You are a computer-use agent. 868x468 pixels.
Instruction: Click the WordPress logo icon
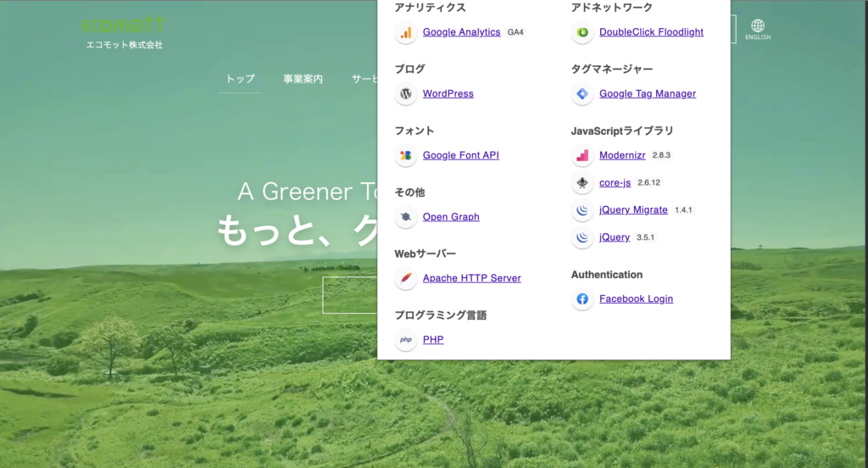[406, 93]
